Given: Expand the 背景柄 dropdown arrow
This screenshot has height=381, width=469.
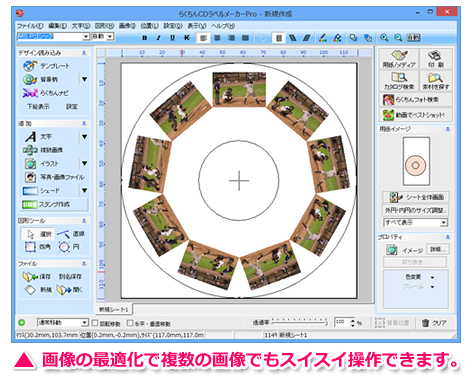Looking at the screenshot, I should [x=84, y=79].
